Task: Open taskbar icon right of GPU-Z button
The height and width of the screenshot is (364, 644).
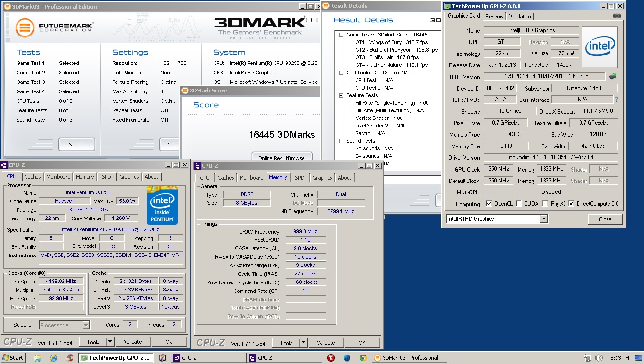Action: click(x=162, y=358)
